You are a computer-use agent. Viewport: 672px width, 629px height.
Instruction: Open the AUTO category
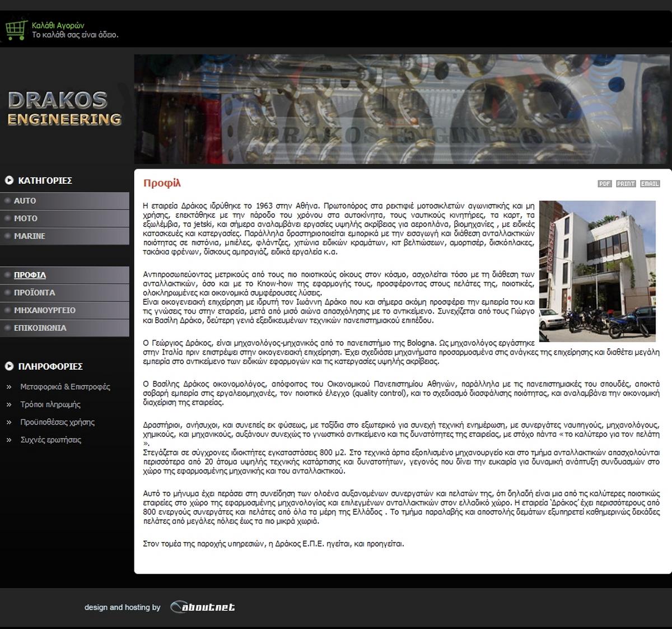click(64, 201)
